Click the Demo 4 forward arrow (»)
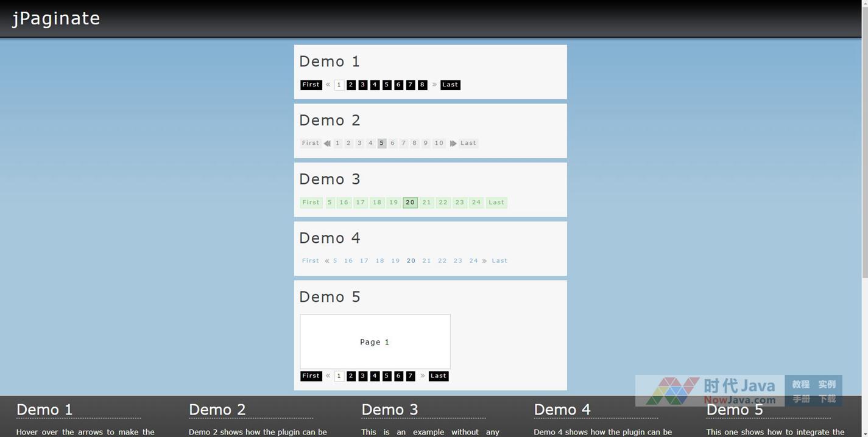 point(485,260)
